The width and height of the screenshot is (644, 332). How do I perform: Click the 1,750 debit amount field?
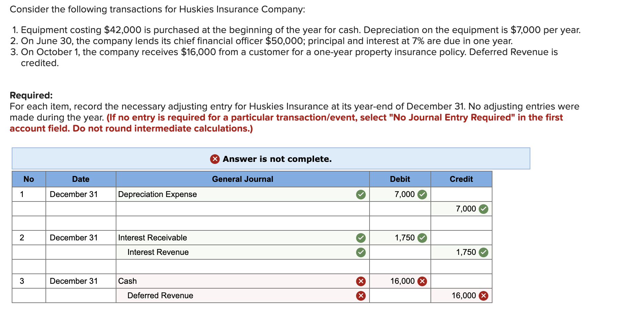point(400,238)
